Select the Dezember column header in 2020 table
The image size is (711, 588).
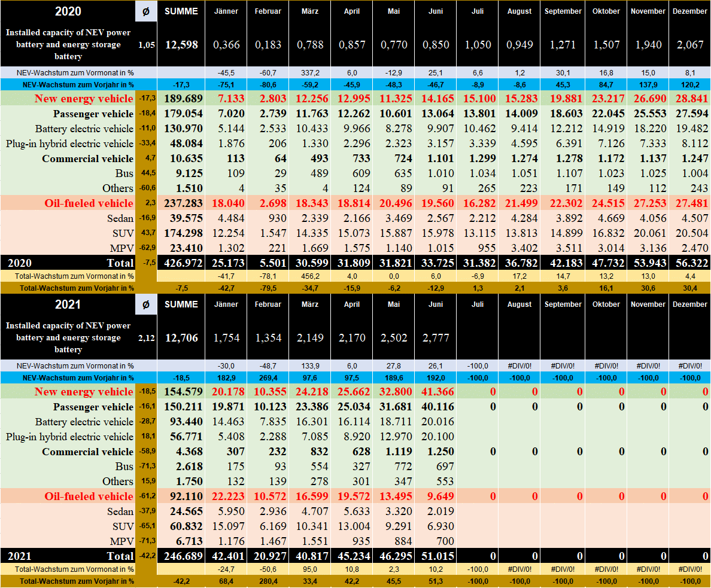click(689, 11)
